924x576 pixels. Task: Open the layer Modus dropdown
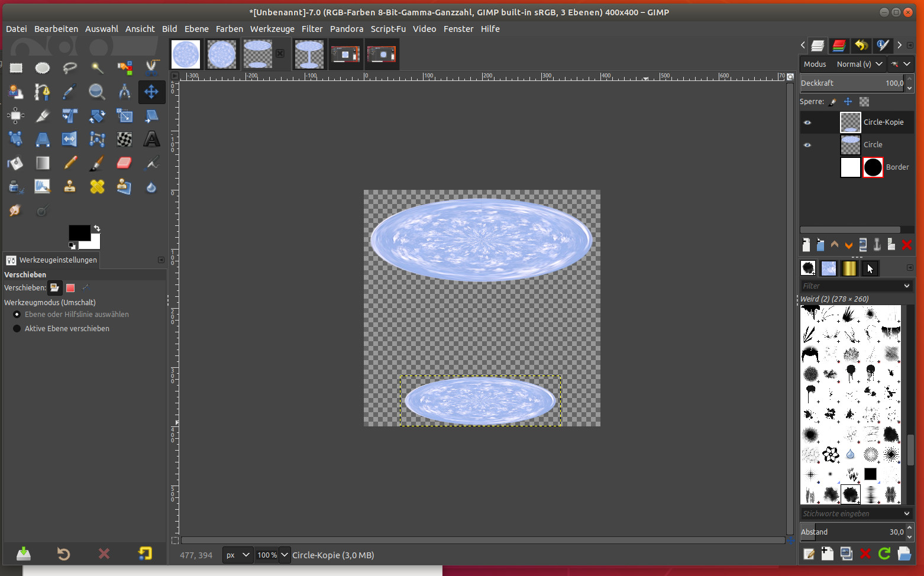point(859,64)
